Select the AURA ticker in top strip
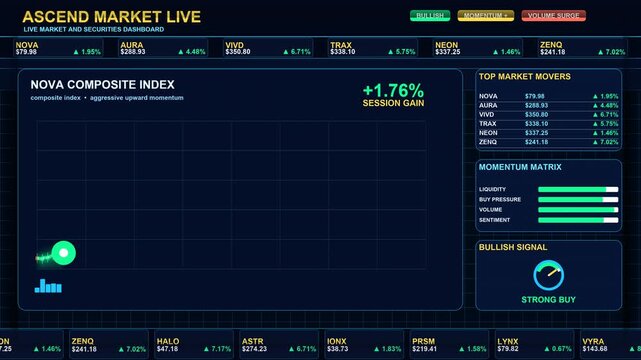 [163, 48]
